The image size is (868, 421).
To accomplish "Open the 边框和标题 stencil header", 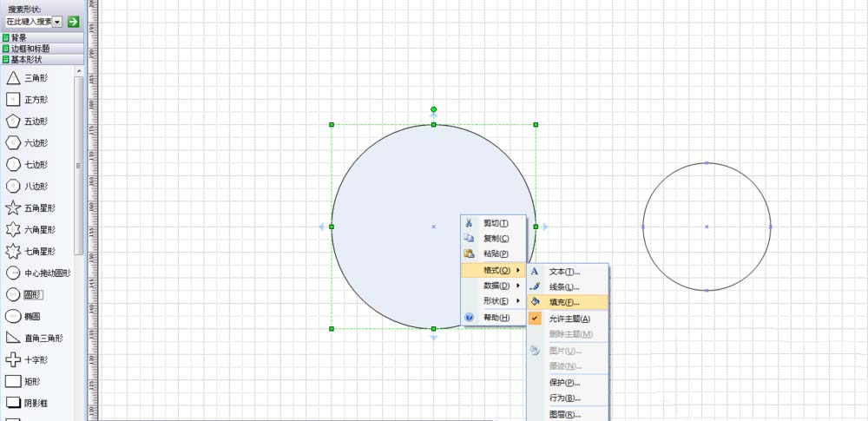I will 30,49.
